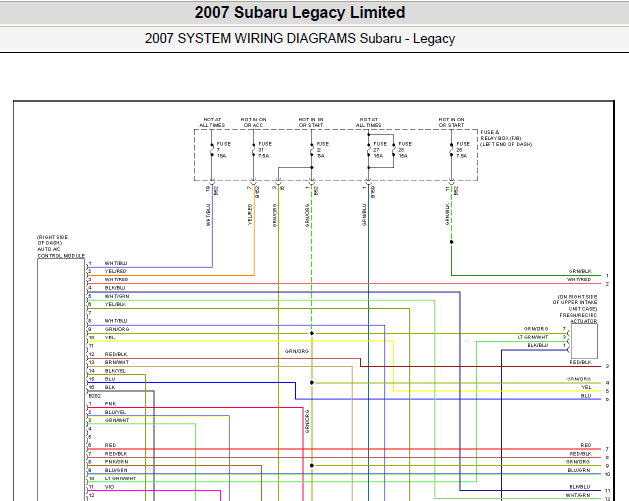
Task: Select the PNK wire label on the module
Action: click(x=110, y=404)
